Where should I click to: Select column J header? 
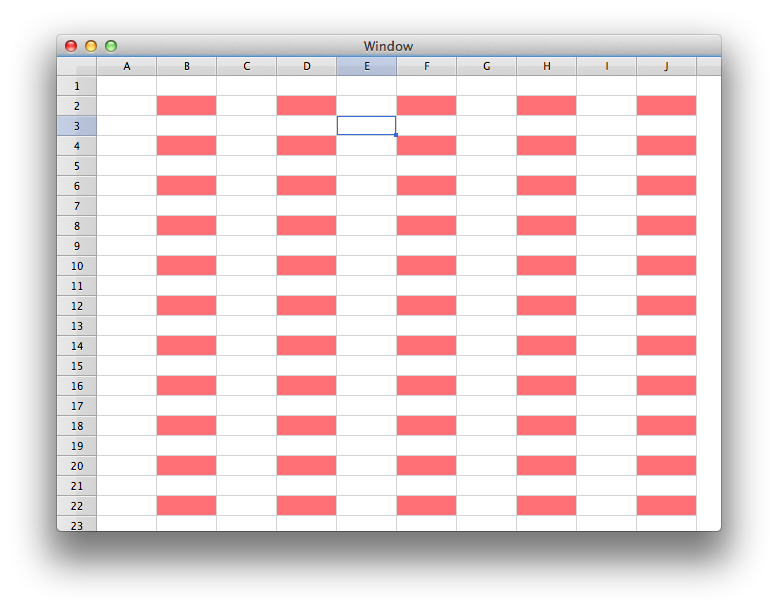click(x=667, y=66)
